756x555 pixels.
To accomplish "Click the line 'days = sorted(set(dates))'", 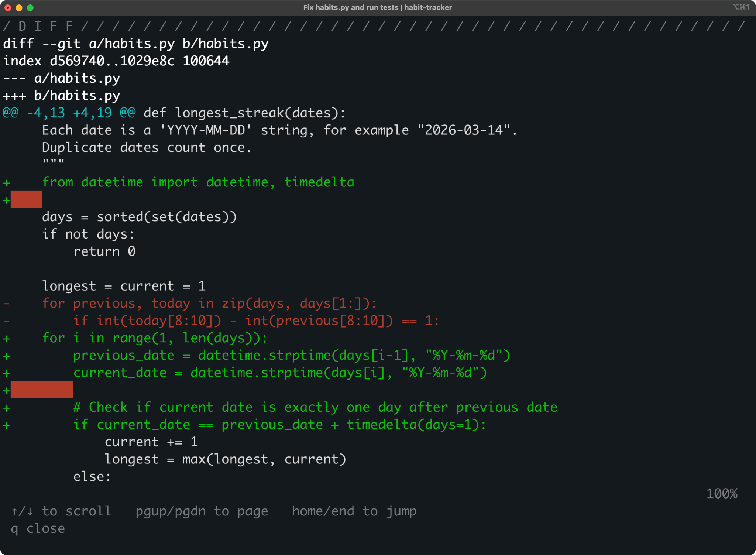I will (139, 217).
